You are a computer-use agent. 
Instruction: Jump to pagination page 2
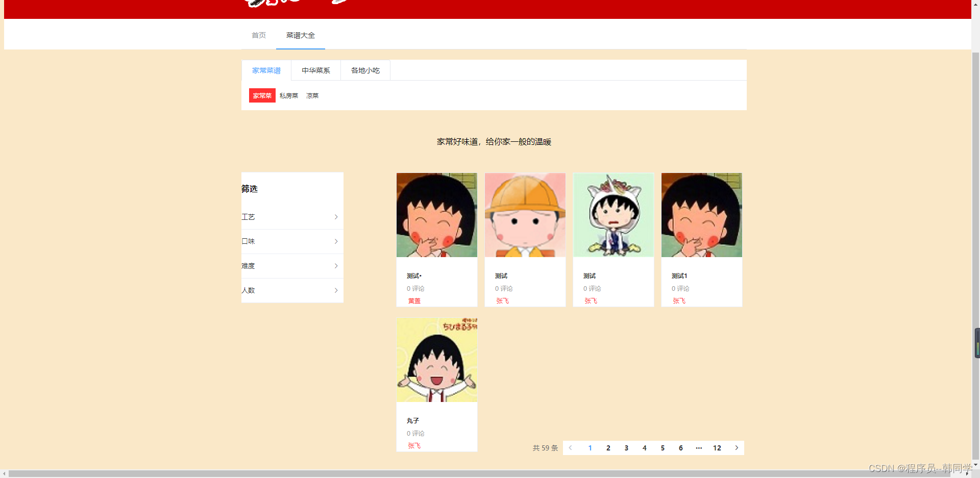pos(608,448)
